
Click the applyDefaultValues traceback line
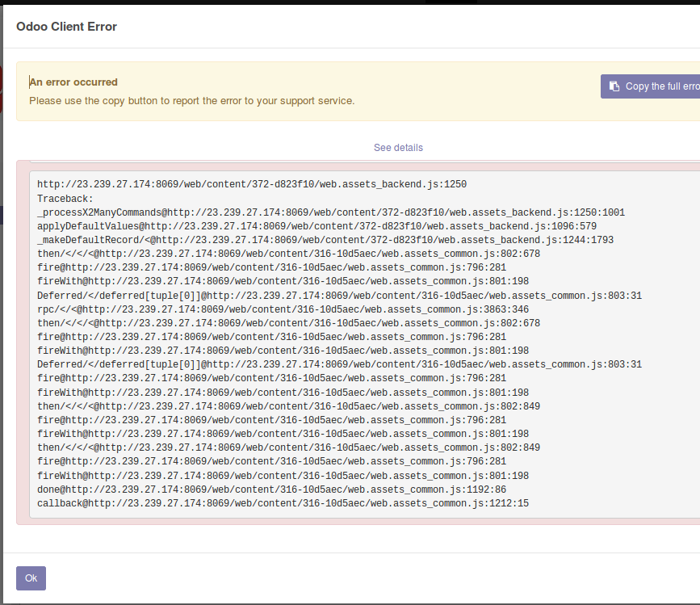(x=317, y=226)
